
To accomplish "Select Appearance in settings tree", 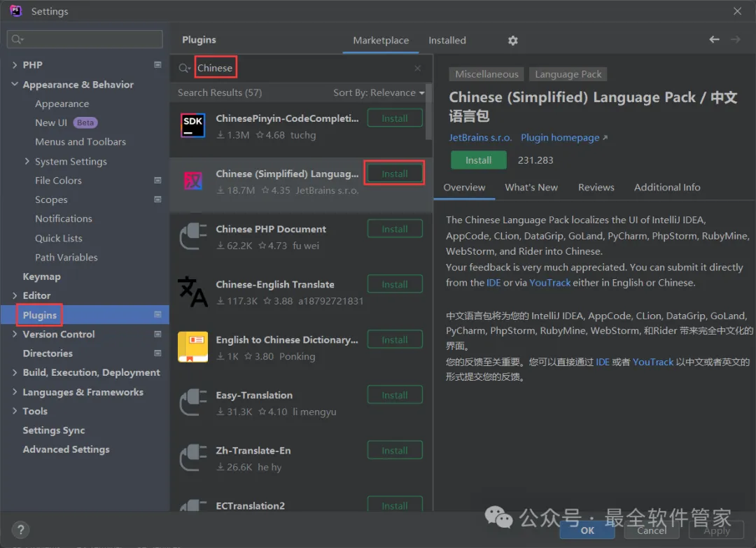I will click(62, 104).
